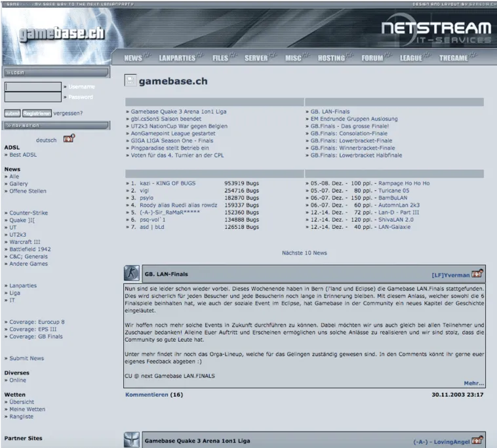Open headline Gamebase Quake 3 Arena 1on1 Liga
This screenshot has height=448, width=497.
click(x=178, y=112)
